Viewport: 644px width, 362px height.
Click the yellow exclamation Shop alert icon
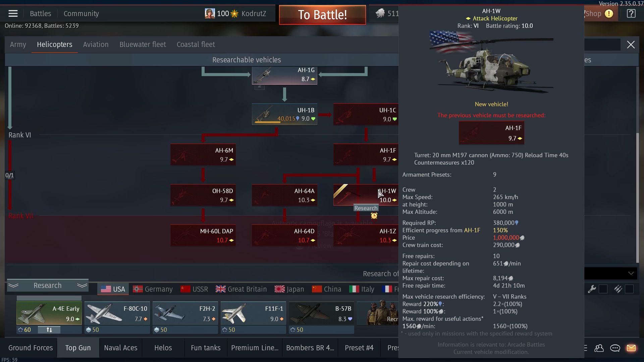(609, 14)
